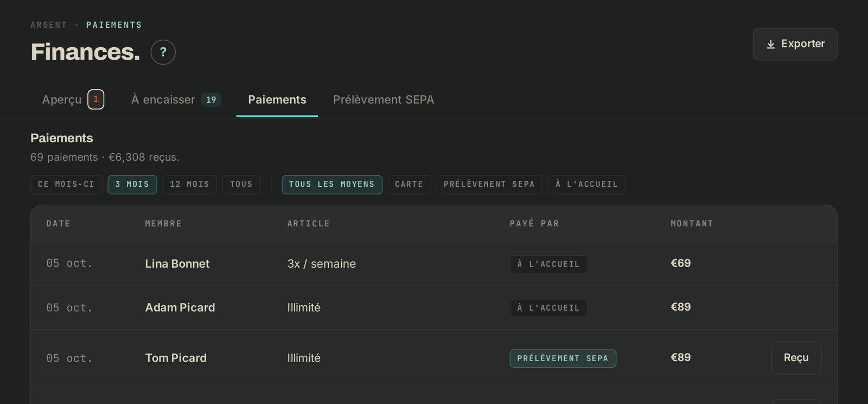Click the €89 amount in Adam Picard's row

point(681,307)
